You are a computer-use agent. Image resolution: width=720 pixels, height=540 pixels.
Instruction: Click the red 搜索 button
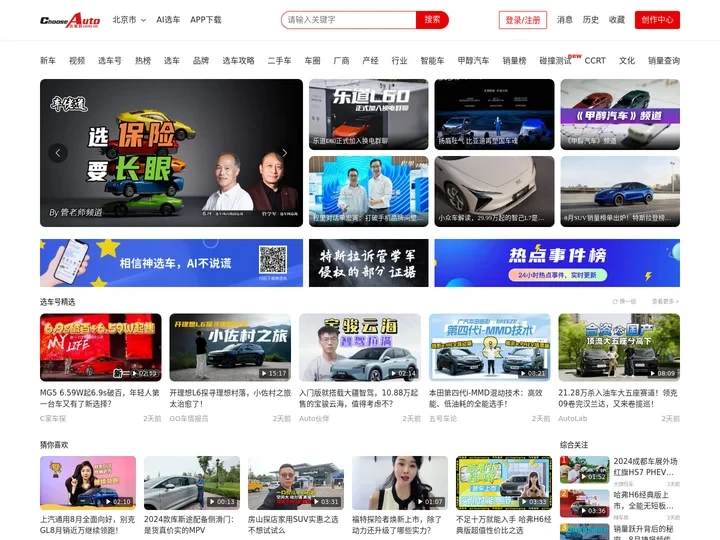tap(432, 20)
